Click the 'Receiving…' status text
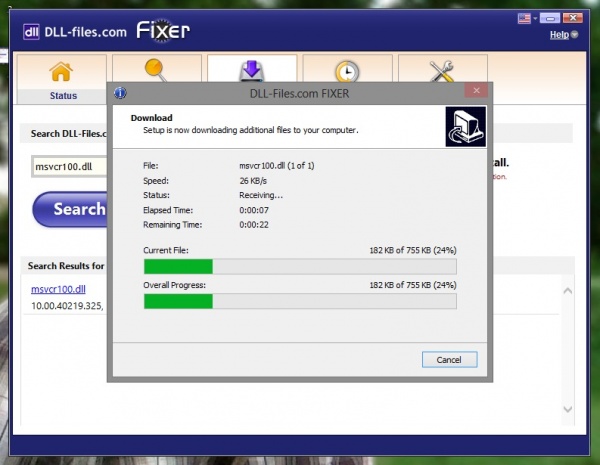This screenshot has width=600, height=465. 261,195
